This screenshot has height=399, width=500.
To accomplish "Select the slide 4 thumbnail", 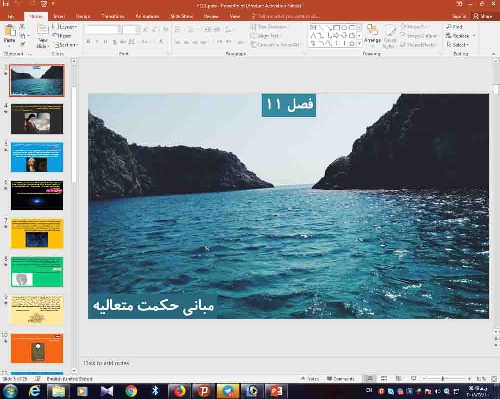I will 37,119.
